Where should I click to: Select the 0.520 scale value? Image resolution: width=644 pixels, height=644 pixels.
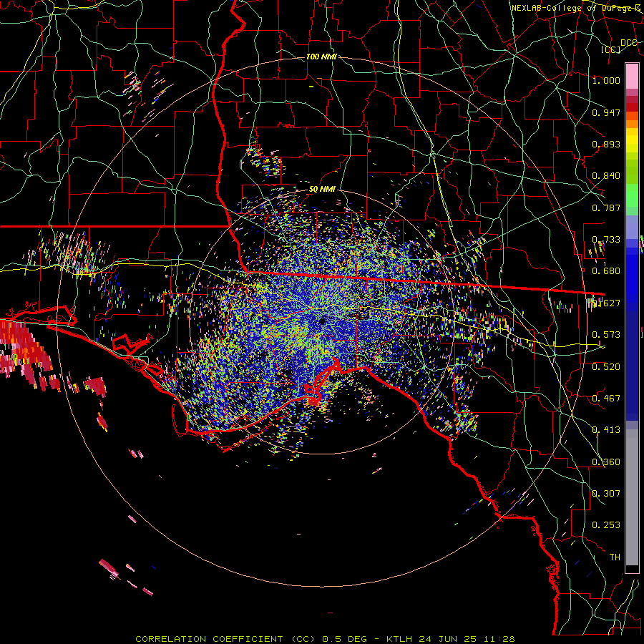coord(606,367)
